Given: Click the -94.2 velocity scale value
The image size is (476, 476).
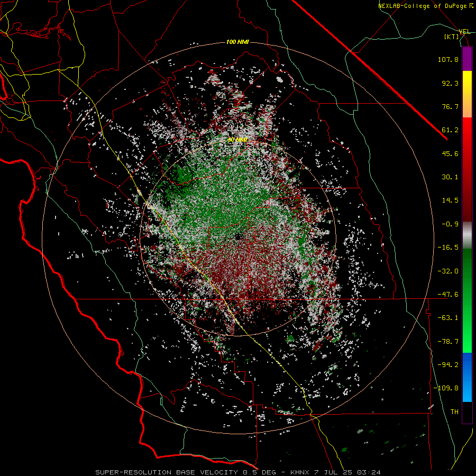Looking at the screenshot, I should [x=448, y=365].
